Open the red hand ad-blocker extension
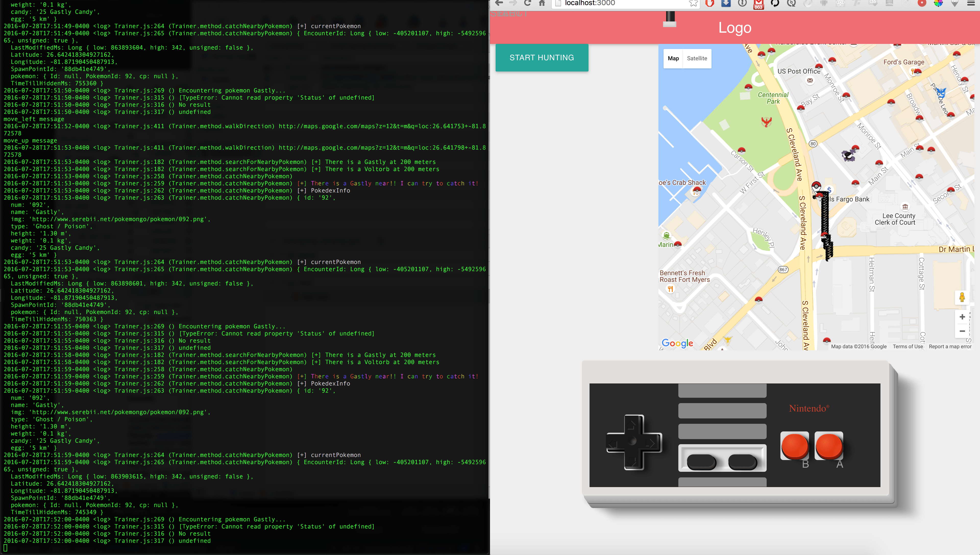 (x=709, y=3)
